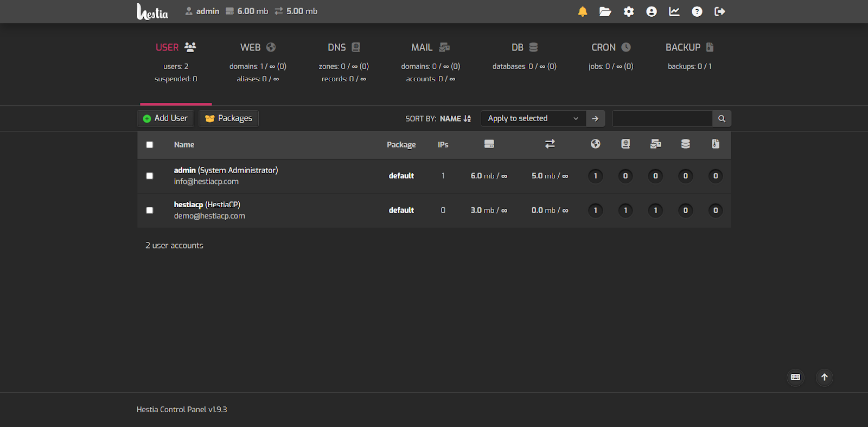Switch to the CRON tab
The height and width of the screenshot is (427, 868).
(610, 48)
